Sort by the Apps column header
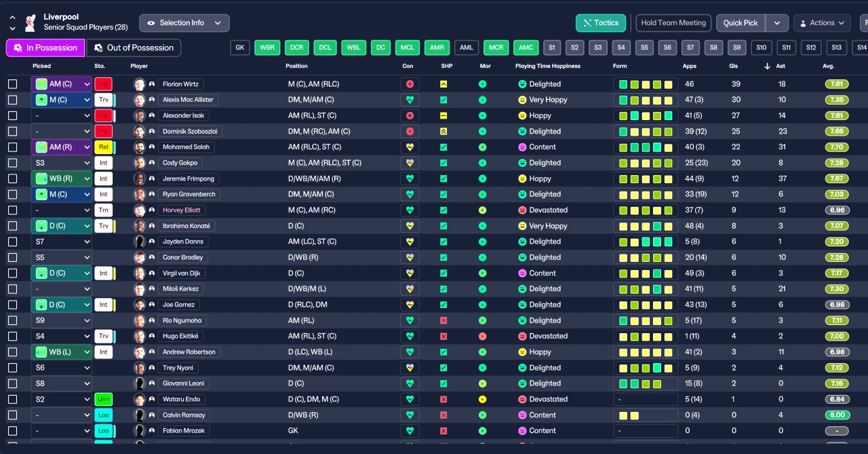 click(x=689, y=67)
